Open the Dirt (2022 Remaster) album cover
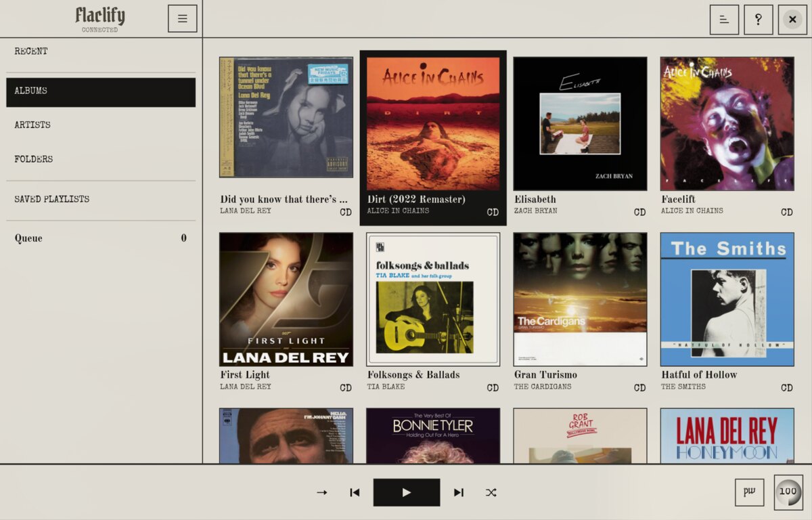Image resolution: width=812 pixels, height=520 pixels. pos(433,124)
